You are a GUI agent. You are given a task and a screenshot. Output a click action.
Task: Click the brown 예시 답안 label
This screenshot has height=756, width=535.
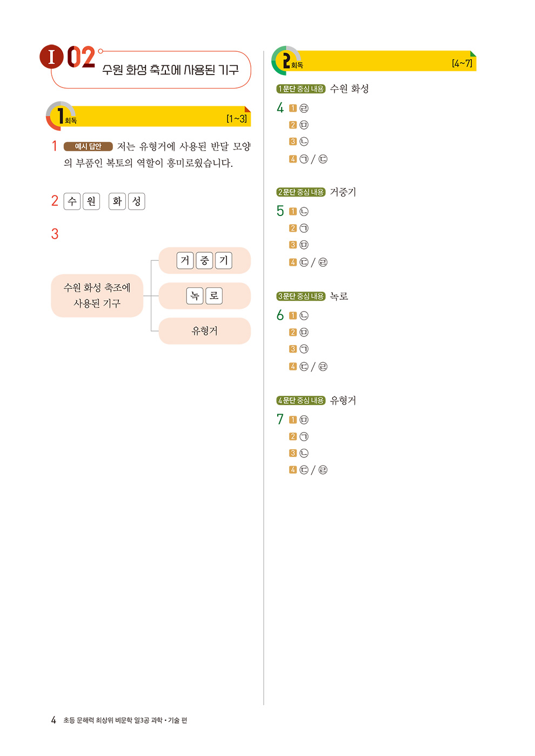(x=88, y=146)
